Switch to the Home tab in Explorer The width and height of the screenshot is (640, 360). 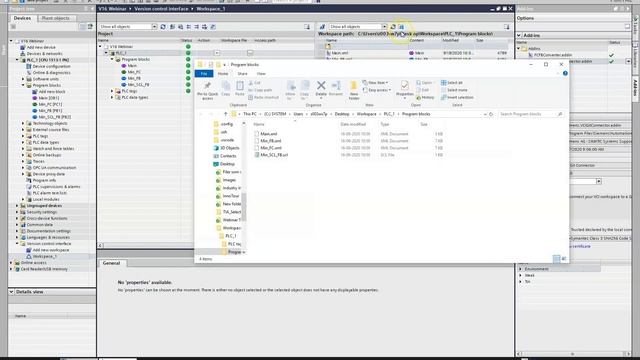223,74
